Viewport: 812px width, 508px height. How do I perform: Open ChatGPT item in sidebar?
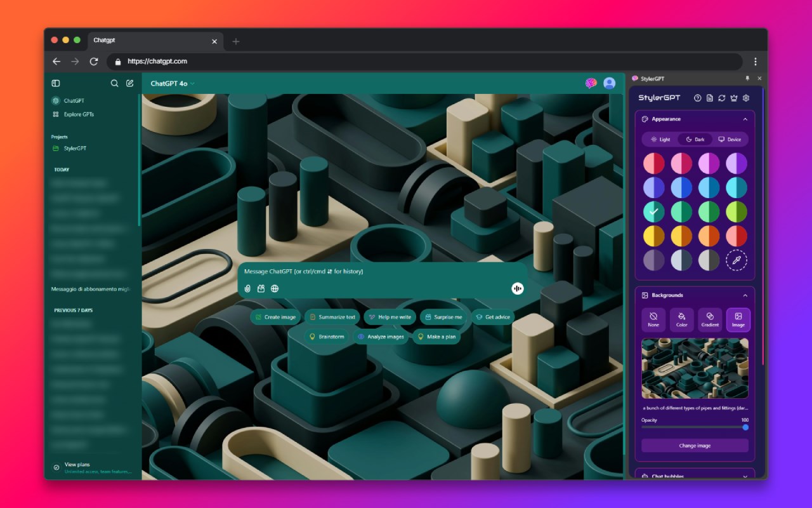(x=69, y=100)
